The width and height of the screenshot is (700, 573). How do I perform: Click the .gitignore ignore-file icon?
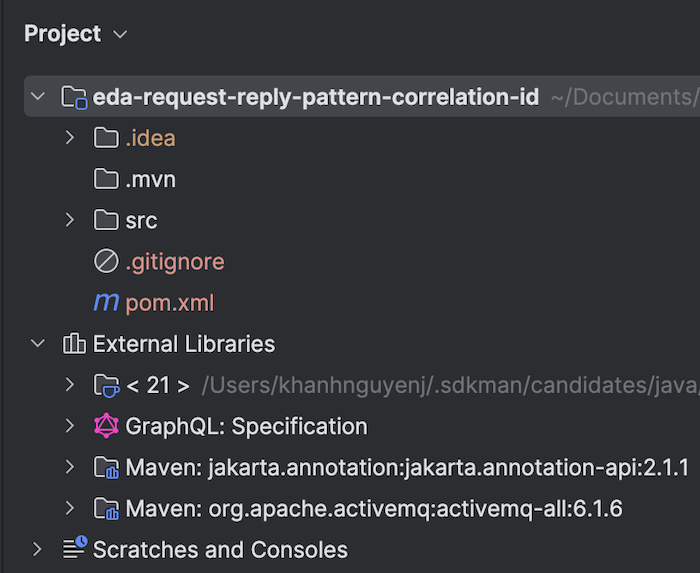[106, 261]
